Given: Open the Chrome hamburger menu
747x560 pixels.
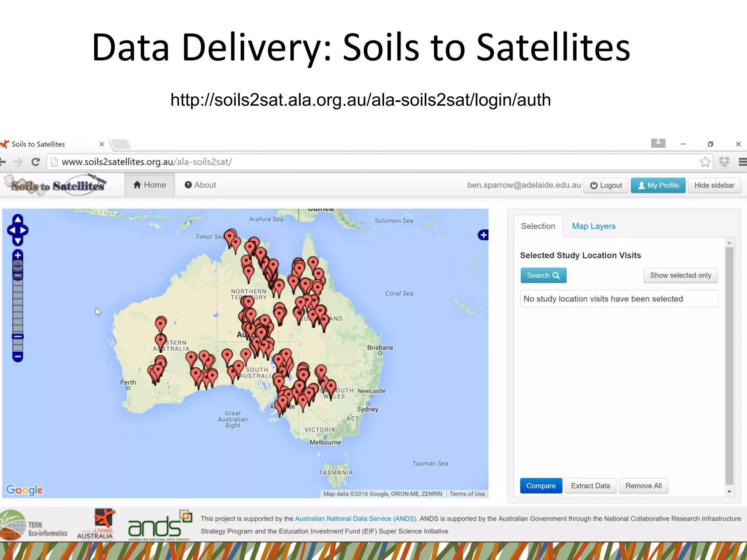Looking at the screenshot, I should (x=743, y=162).
